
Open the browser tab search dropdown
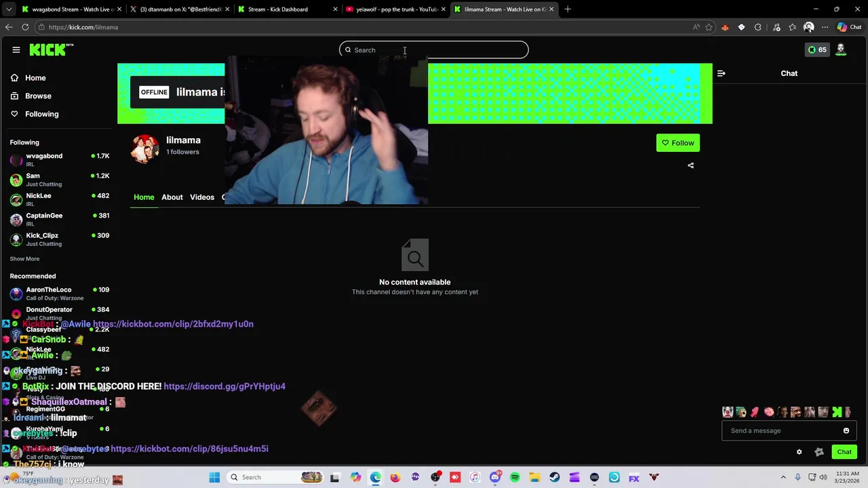tap(8, 9)
